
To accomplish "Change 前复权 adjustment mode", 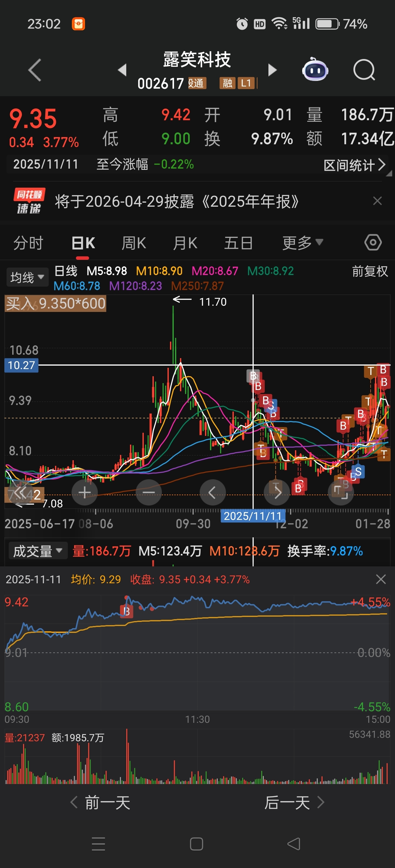I will coord(370,271).
